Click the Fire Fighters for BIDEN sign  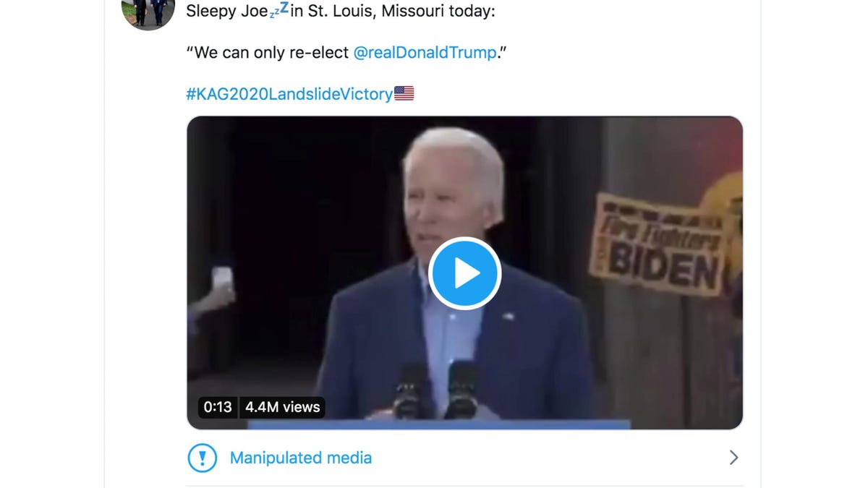658,244
